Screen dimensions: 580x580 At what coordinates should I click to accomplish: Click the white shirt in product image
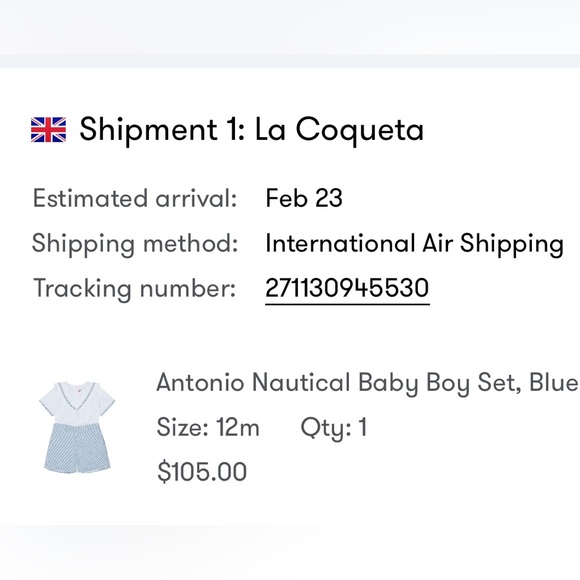77,402
